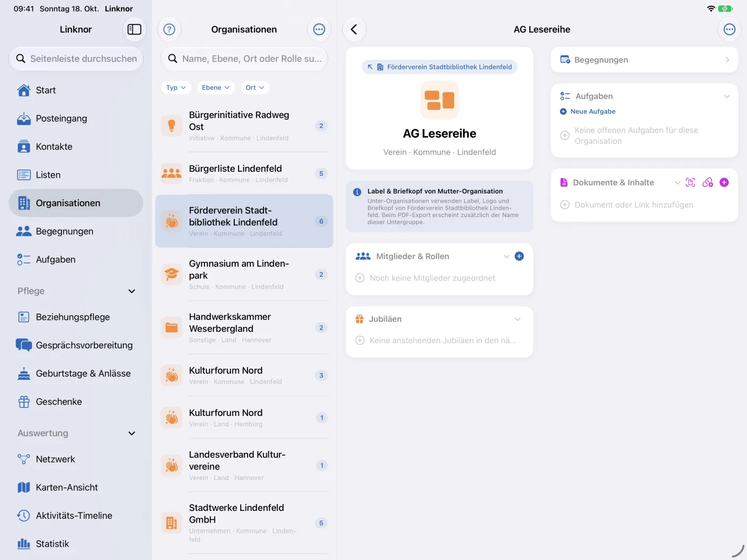The image size is (747, 560).
Task: Open Listen in the sidebar
Action: click(76, 175)
